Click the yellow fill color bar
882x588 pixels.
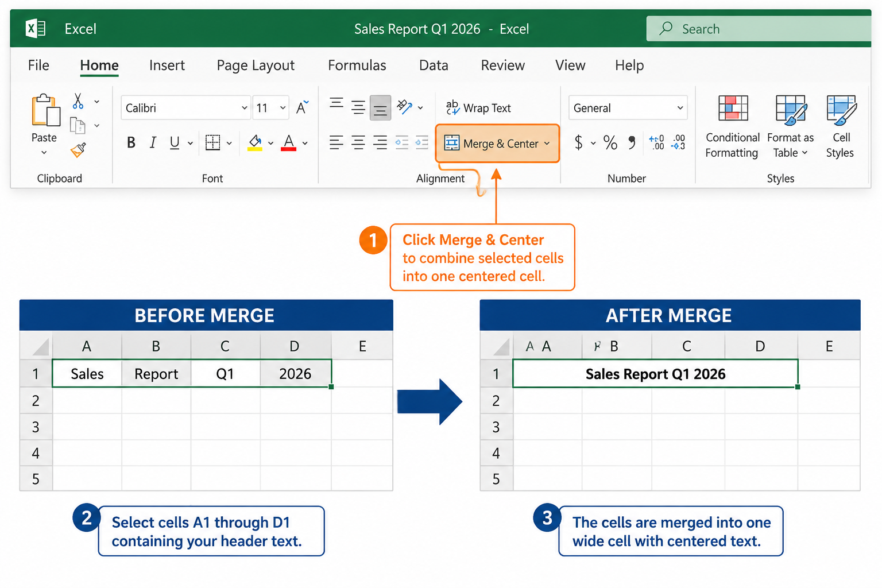[x=255, y=149]
